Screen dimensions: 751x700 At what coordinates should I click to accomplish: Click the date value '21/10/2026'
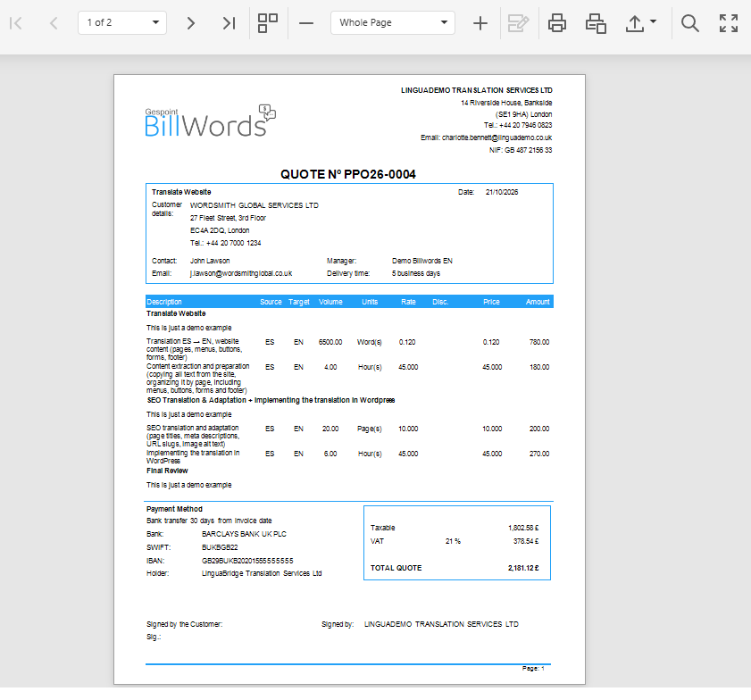[x=502, y=192]
